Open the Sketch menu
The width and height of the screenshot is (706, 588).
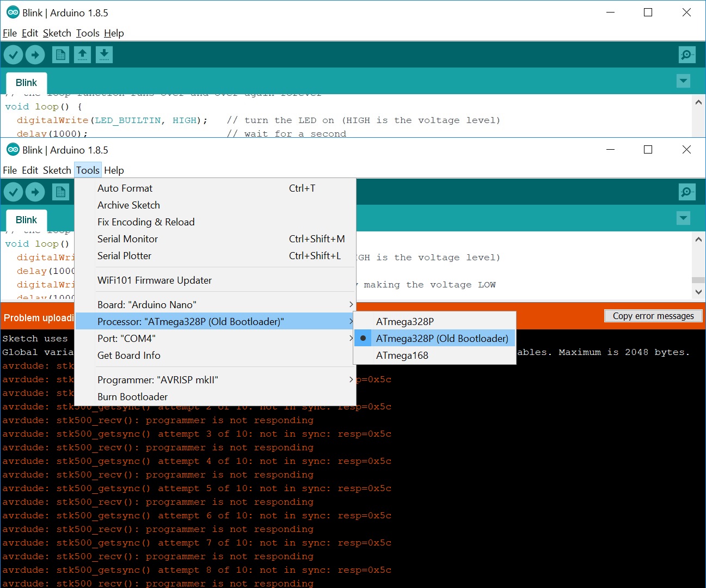(x=57, y=170)
